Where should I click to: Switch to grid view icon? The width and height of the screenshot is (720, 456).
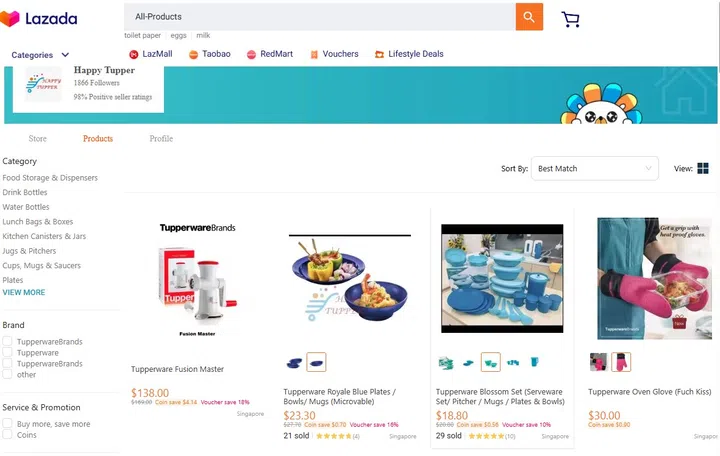(x=703, y=169)
